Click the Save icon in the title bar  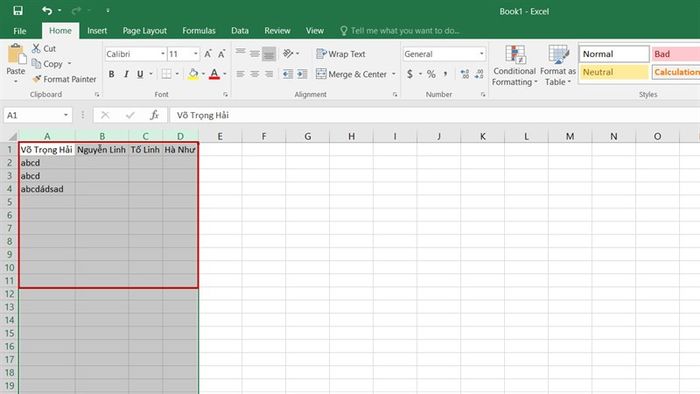pyautogui.click(x=18, y=11)
